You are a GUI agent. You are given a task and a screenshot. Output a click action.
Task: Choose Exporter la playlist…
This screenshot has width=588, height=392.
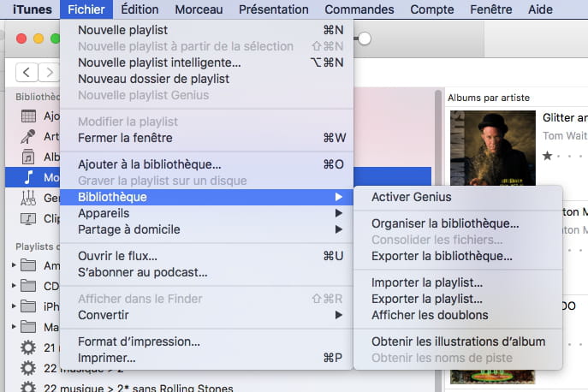[458, 299]
